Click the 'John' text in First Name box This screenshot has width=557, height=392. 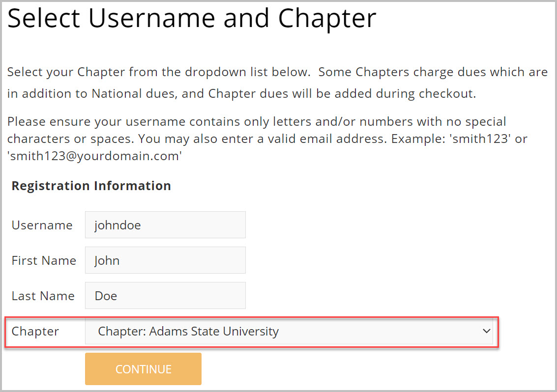[x=107, y=260]
